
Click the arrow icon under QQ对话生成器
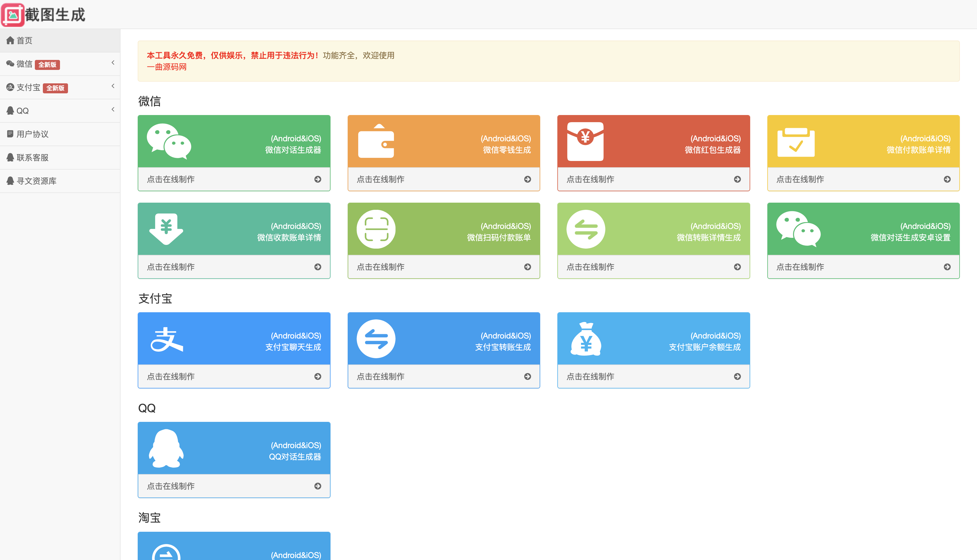[x=318, y=486]
